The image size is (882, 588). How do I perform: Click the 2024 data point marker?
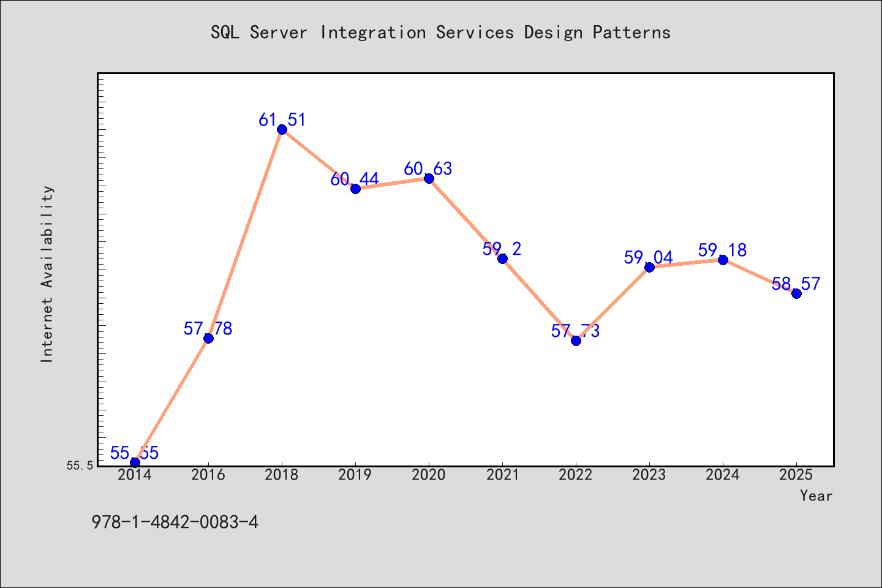723,260
